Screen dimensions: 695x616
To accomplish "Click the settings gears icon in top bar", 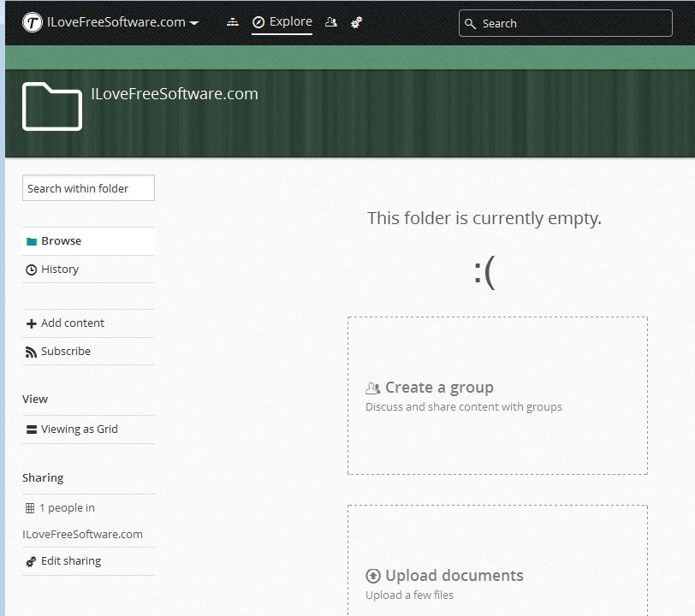I will click(357, 22).
